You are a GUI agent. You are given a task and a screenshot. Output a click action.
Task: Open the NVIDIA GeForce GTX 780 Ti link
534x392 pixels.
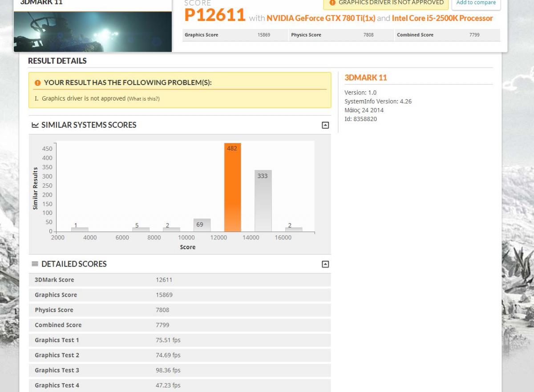[x=321, y=18]
